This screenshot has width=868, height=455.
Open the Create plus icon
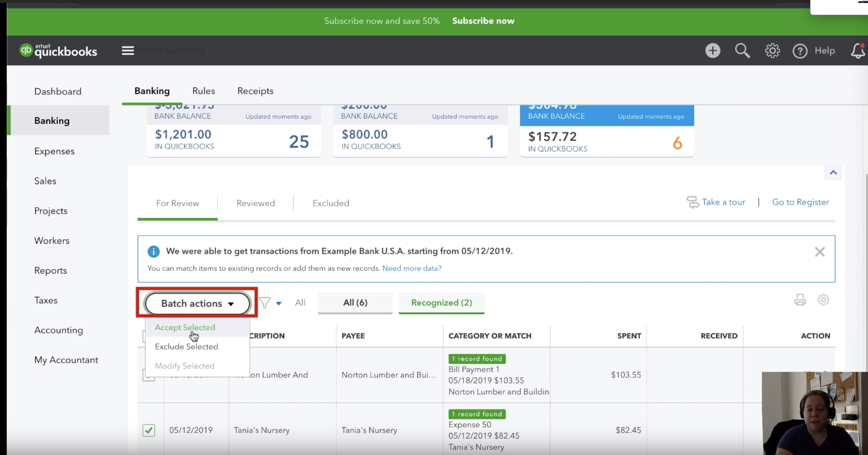713,51
